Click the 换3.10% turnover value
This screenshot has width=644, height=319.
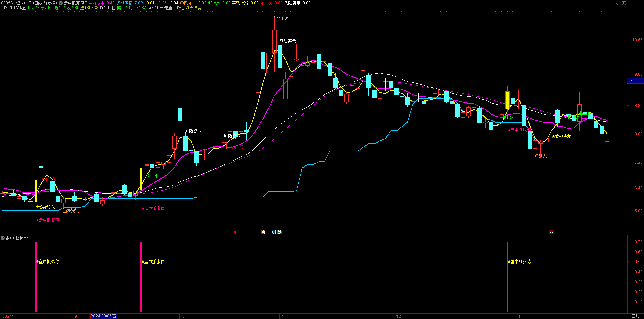[x=155, y=8]
